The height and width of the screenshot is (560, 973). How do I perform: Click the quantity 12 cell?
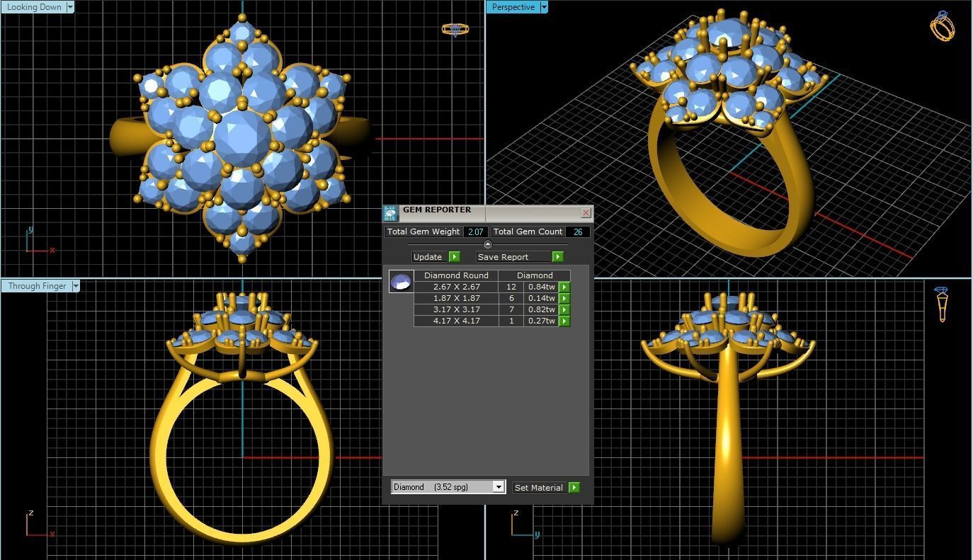pos(511,287)
